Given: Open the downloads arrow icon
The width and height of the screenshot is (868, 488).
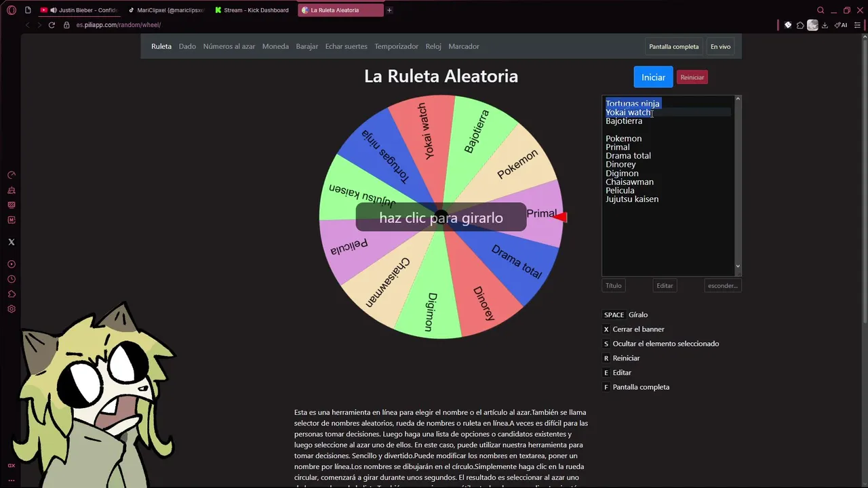Looking at the screenshot, I should [x=825, y=25].
